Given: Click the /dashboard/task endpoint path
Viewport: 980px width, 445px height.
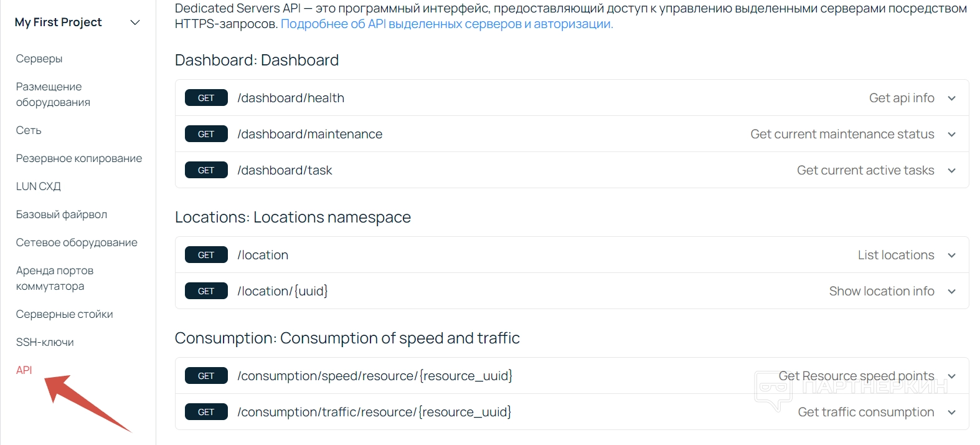Looking at the screenshot, I should (x=285, y=170).
